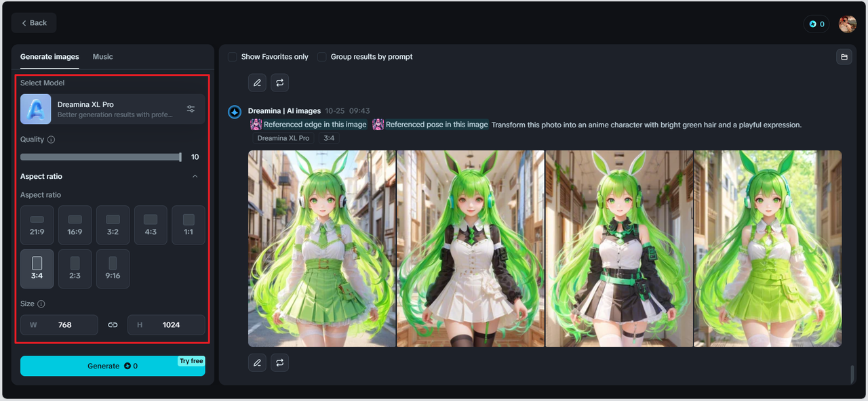Click the "Select Model" label

(x=42, y=83)
